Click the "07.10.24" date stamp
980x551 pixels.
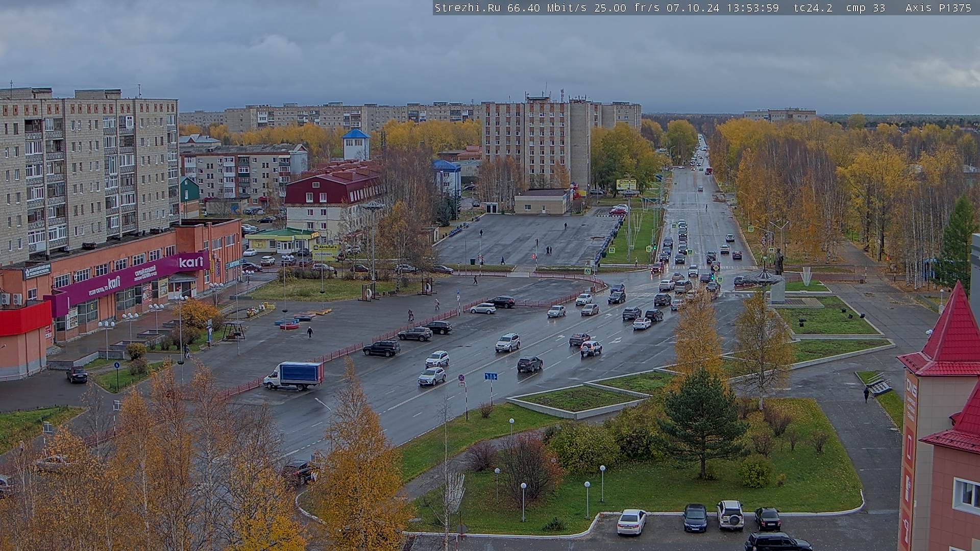coord(693,8)
